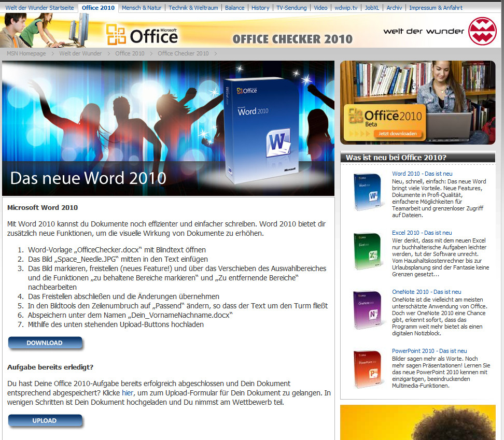The width and height of the screenshot is (504, 440).
Task: Click the 'Das neue Word 2010' hero banner title
Action: 88,178
